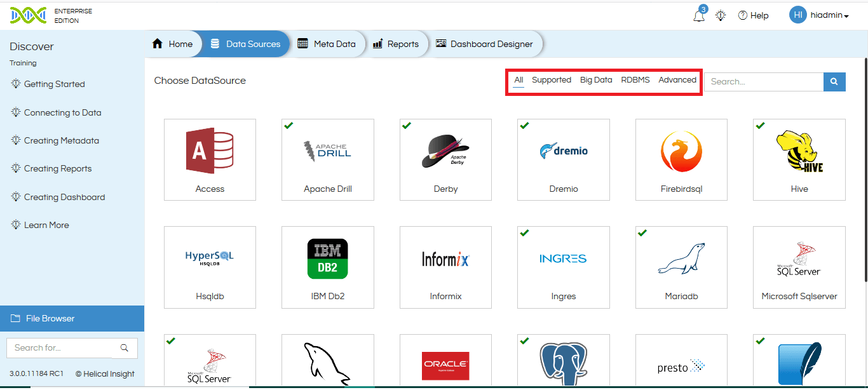Image resolution: width=868 pixels, height=390 pixels.
Task: Click the blue search button
Action: coord(834,81)
